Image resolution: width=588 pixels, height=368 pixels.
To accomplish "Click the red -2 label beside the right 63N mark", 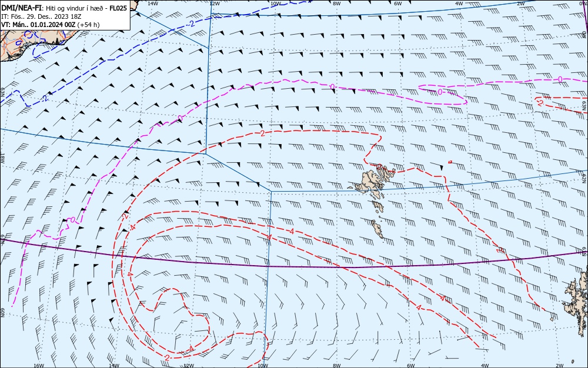I will click(539, 102).
